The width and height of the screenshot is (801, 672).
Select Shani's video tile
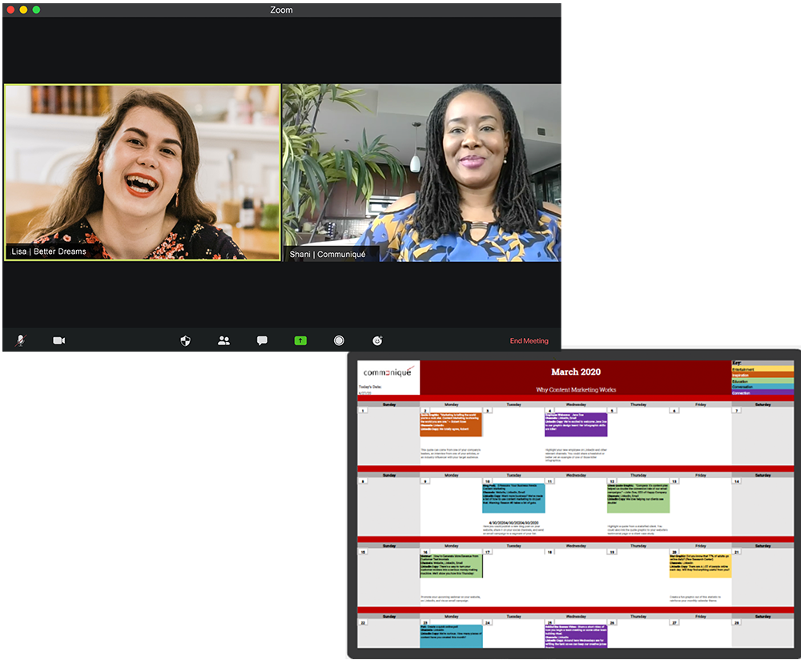pyautogui.click(x=422, y=172)
